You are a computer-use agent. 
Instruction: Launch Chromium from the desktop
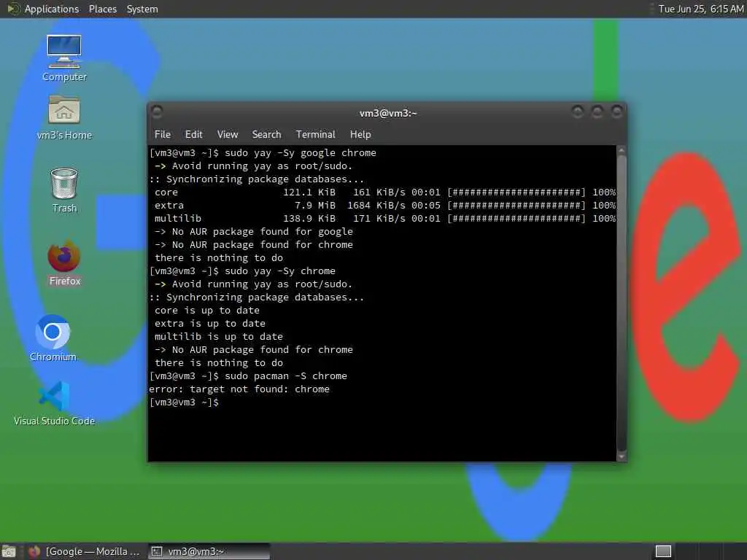(53, 338)
